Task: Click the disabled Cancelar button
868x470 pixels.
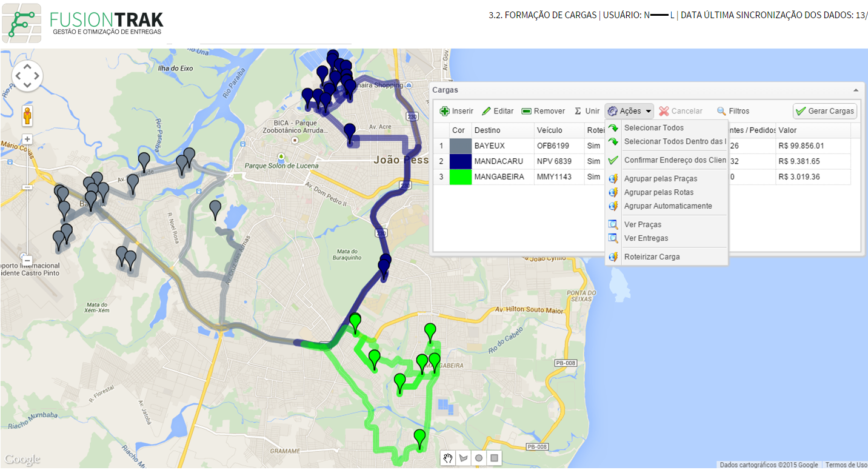Action: tap(681, 111)
